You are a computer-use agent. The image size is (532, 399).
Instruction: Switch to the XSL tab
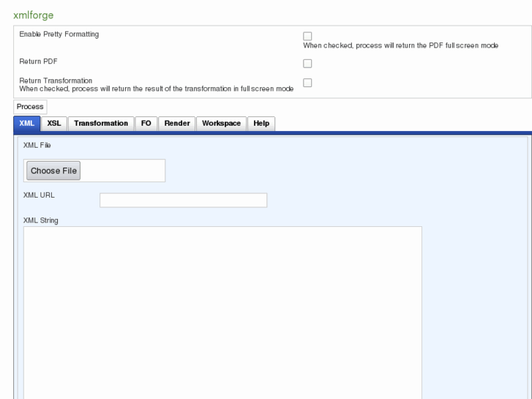(54, 123)
